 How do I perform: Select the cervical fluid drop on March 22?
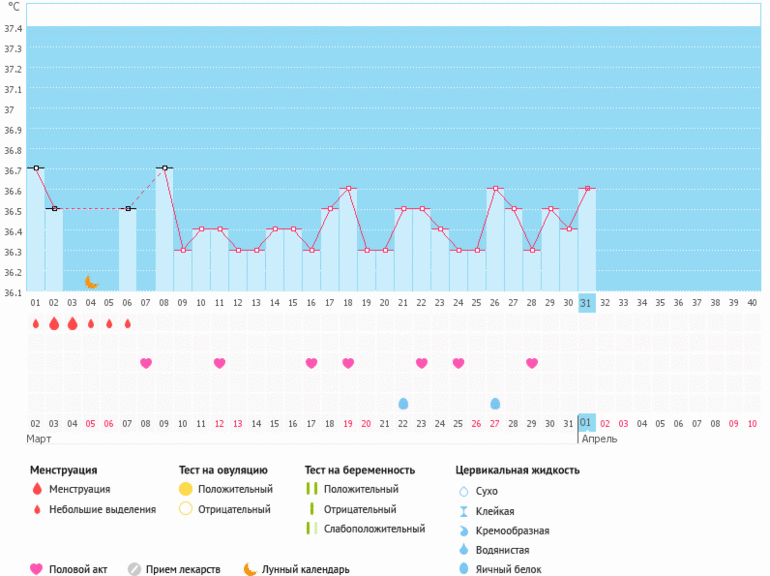[x=403, y=403]
